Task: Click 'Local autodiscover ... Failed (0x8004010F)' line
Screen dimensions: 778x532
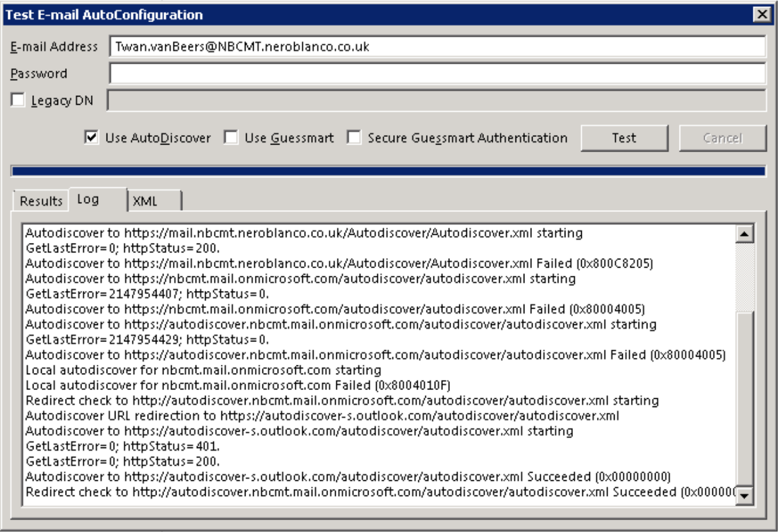Action: (238, 385)
